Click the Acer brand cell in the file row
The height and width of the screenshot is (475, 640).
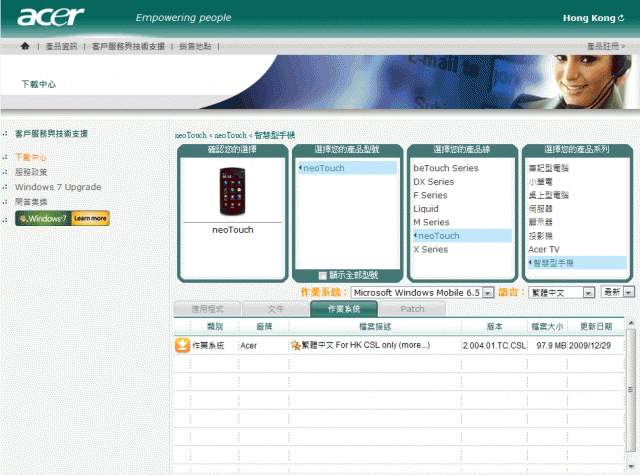coord(249,346)
